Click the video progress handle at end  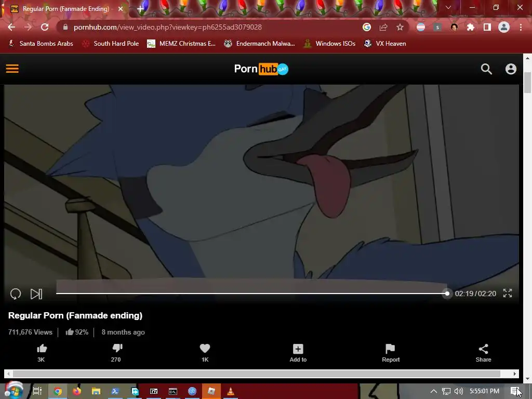coord(447,294)
